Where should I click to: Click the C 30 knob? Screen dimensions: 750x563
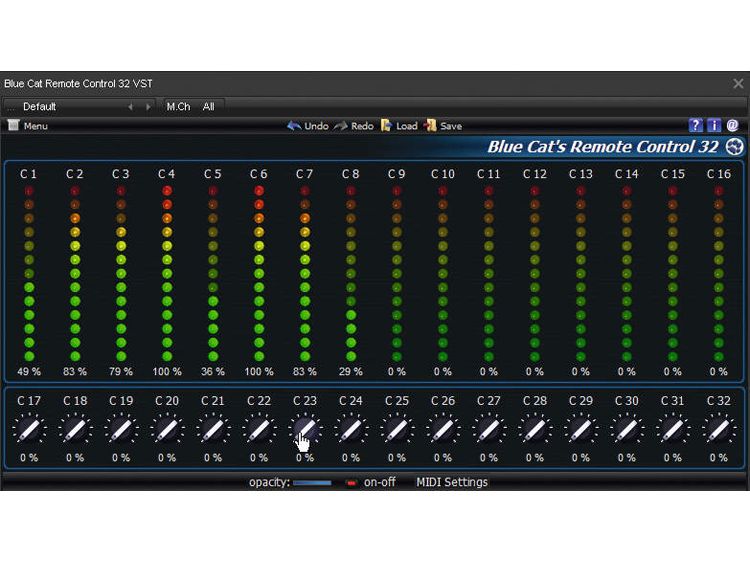click(627, 429)
